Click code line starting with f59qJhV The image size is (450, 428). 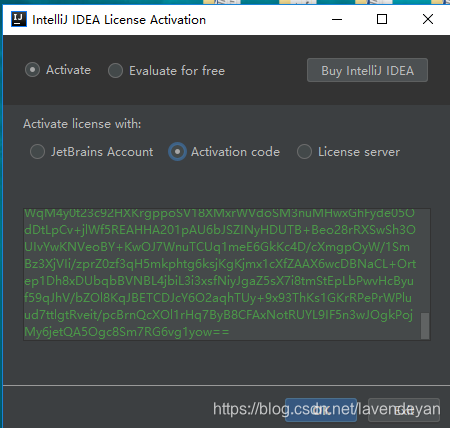(x=218, y=298)
